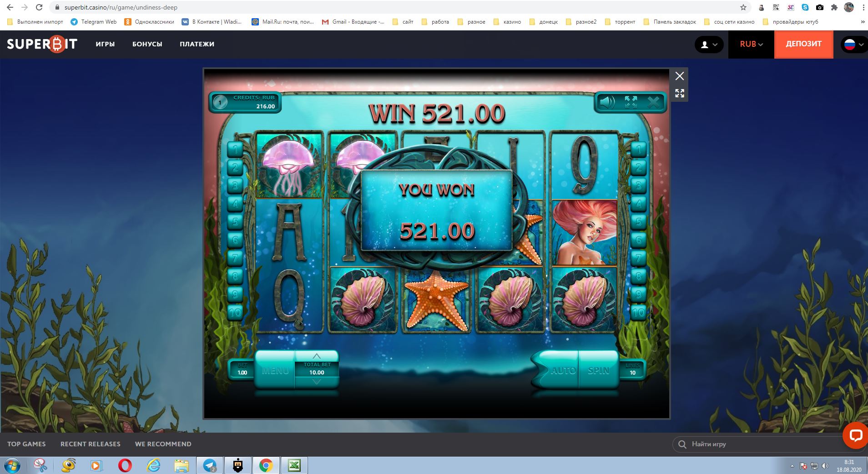The height and width of the screenshot is (474, 868).
Task: Switch to WE RECOMMEND tab
Action: tap(163, 444)
